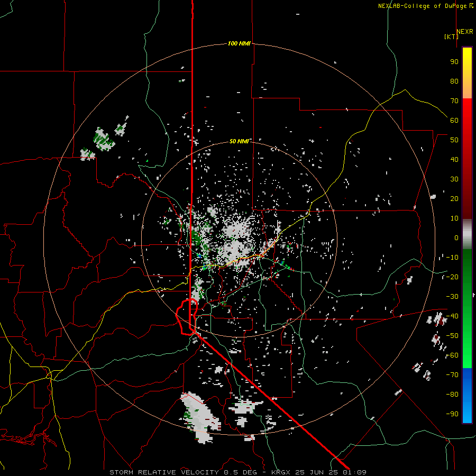Click the -80 value on the velocity scale
The width and height of the screenshot is (476, 476).
(452, 395)
